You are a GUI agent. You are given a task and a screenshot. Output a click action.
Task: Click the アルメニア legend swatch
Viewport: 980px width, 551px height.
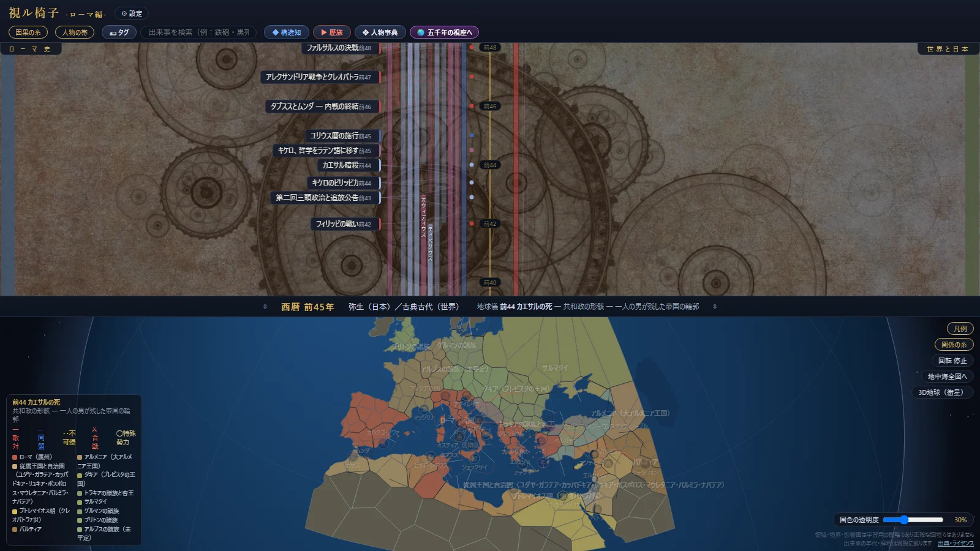tap(80, 457)
